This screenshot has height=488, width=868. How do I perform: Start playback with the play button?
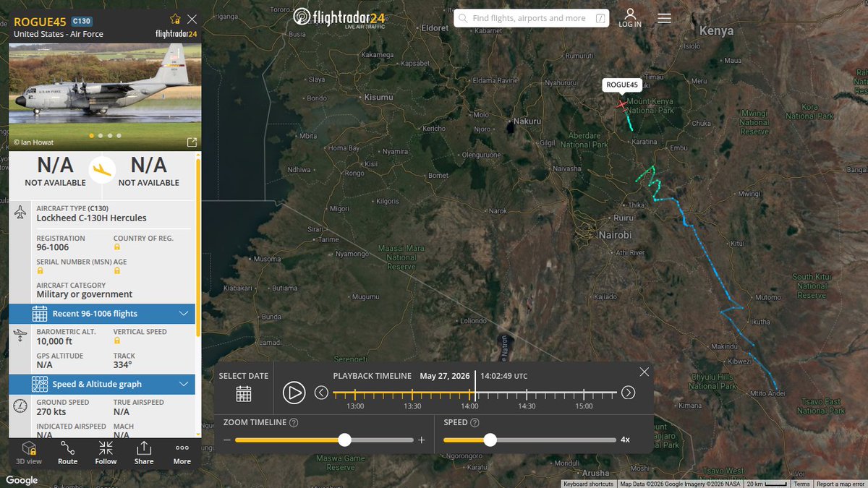tap(293, 393)
